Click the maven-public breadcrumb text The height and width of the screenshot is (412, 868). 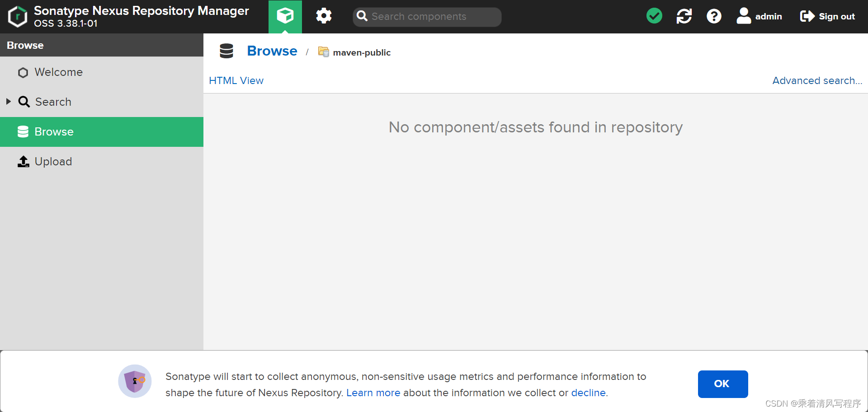[x=362, y=52]
